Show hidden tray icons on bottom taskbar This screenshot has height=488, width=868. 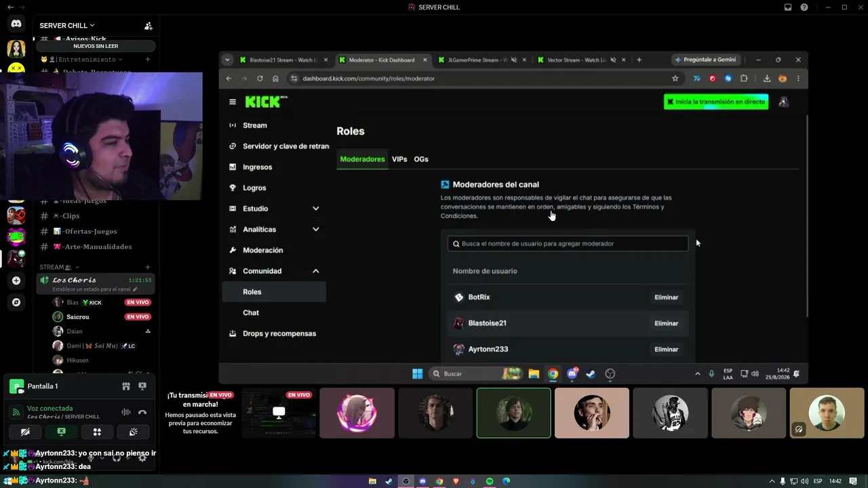click(771, 481)
